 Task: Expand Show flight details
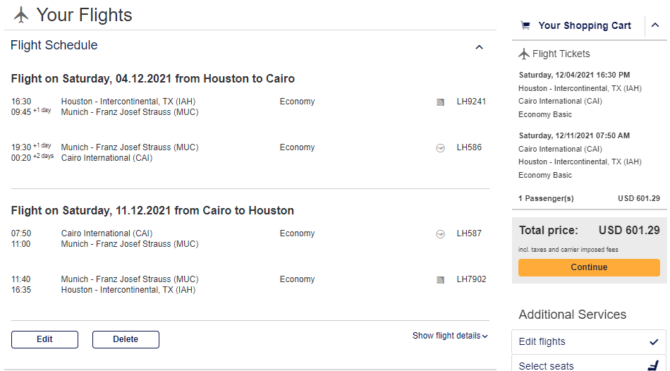point(450,336)
